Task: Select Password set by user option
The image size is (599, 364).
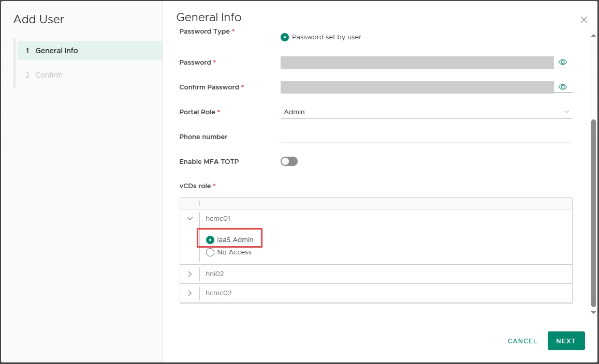Action: click(x=284, y=37)
